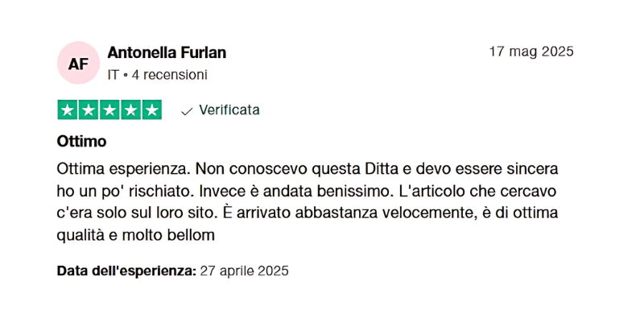Open Antonella Furlan's reviewer profile
This screenshot has height=322, width=644.
pos(167,52)
